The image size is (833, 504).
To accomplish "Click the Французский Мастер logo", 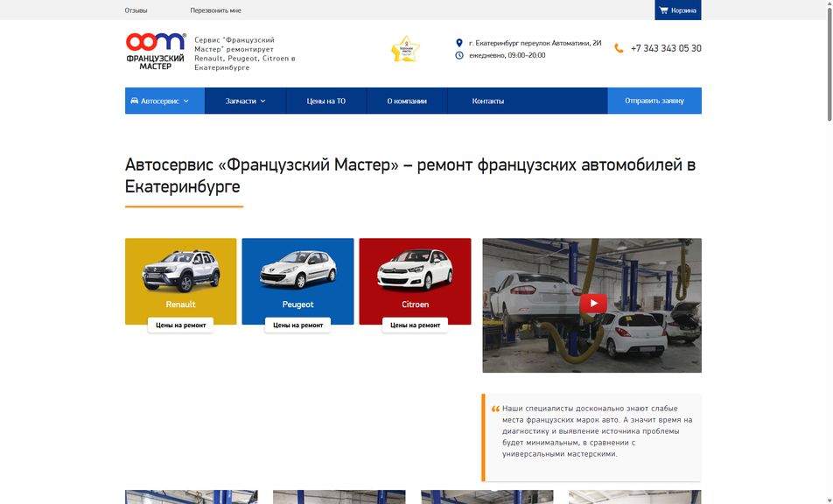I will [156, 52].
